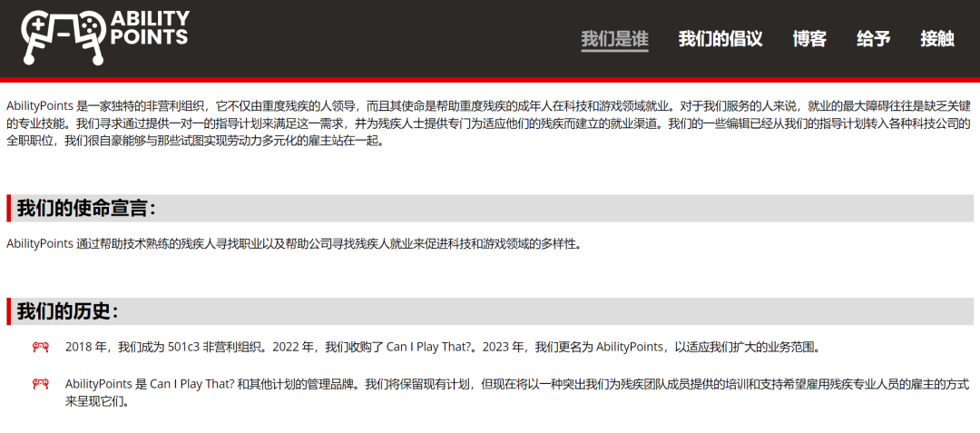This screenshot has width=980, height=433.
Task: Open the 我们是谁 menu item
Action: [614, 39]
